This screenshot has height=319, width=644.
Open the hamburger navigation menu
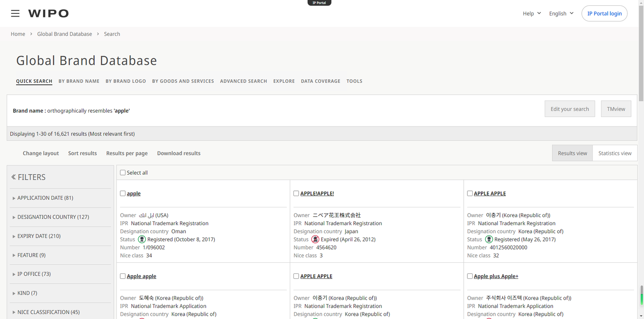pos(15,13)
